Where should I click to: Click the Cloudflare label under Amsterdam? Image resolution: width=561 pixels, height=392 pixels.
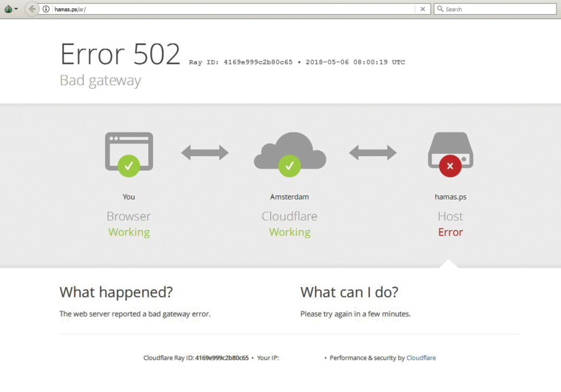click(289, 216)
